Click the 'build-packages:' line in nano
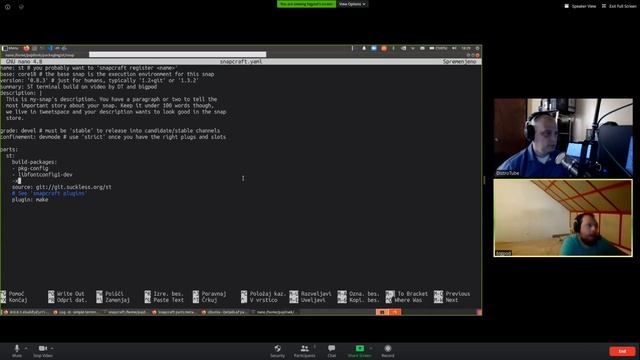Screen dimensions: 640x360 tap(34, 162)
